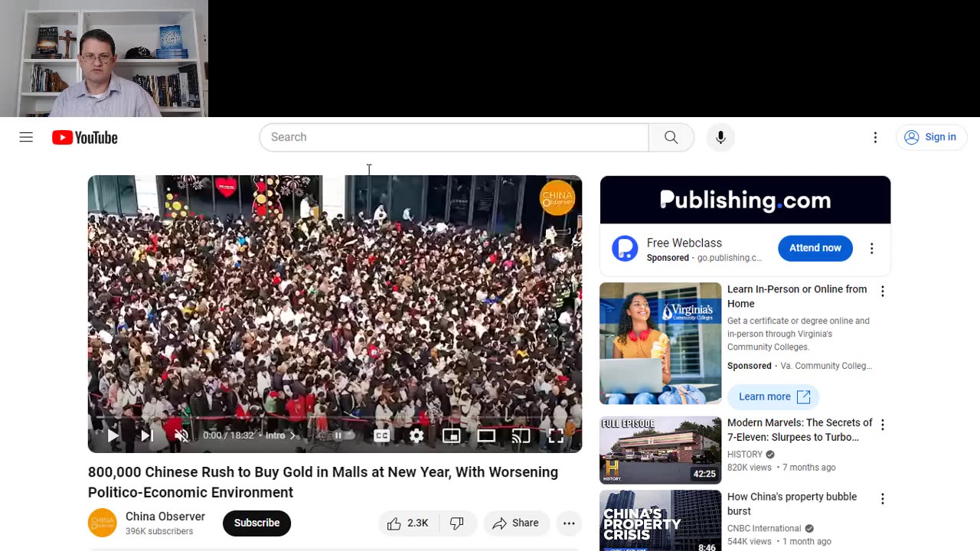Go to the YouTube home logo
The height and width of the screenshot is (551, 980).
pos(85,138)
